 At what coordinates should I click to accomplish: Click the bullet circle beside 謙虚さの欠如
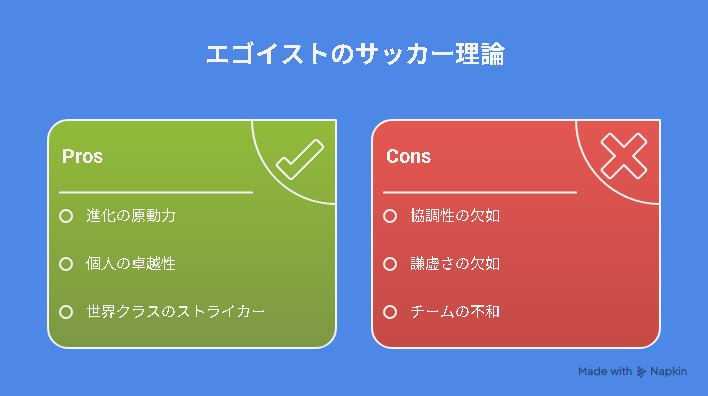(x=390, y=264)
